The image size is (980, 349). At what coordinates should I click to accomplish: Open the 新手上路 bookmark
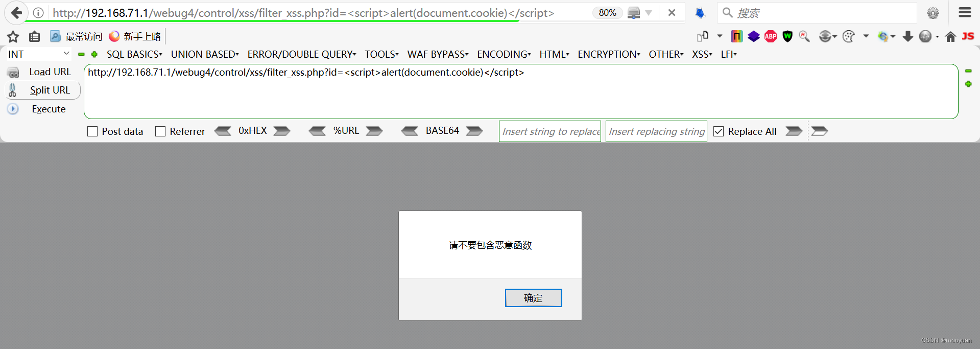(x=135, y=36)
